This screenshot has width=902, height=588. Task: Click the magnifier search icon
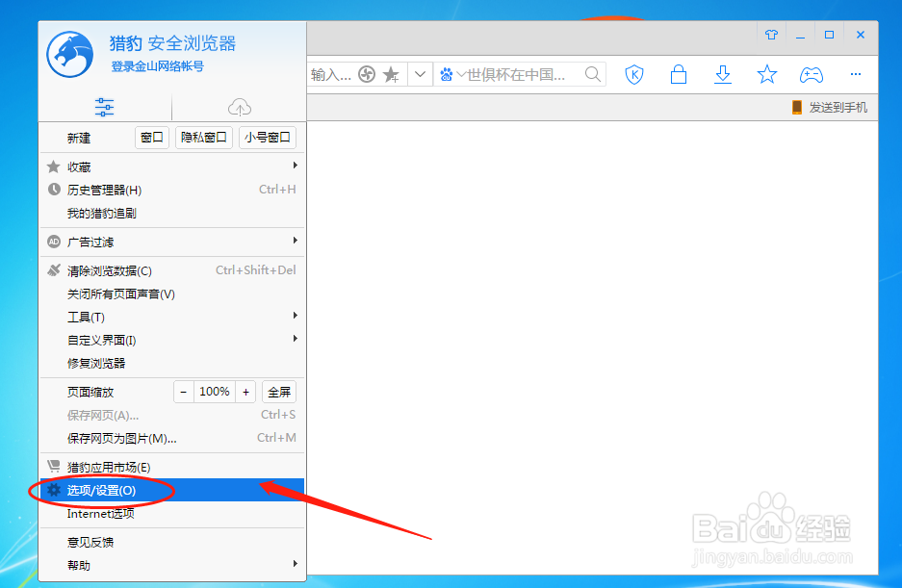pyautogui.click(x=593, y=74)
